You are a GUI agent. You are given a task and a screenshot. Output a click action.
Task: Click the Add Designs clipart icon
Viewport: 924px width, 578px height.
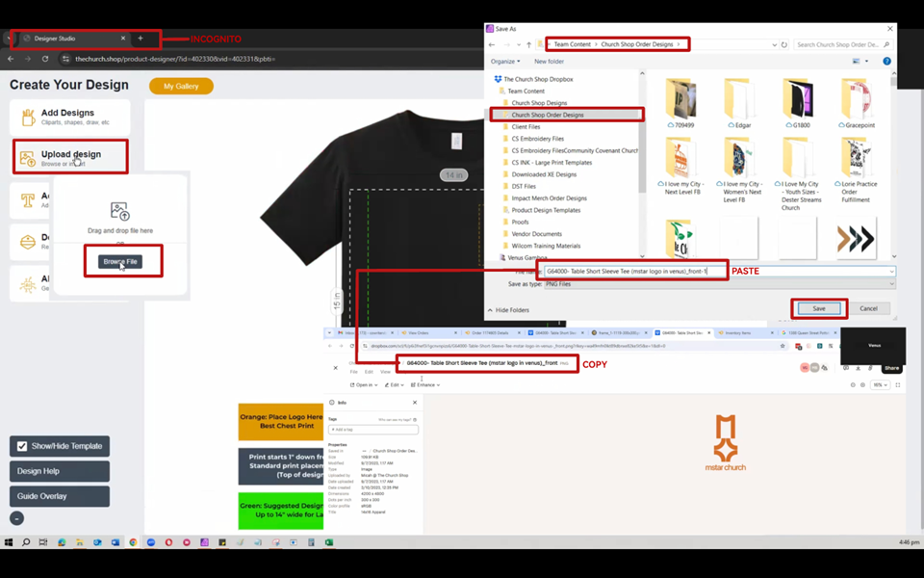click(x=28, y=118)
